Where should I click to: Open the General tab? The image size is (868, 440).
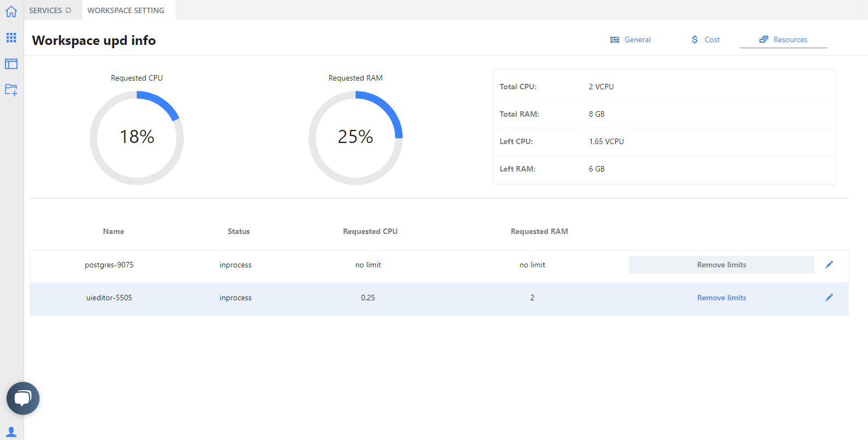point(631,39)
